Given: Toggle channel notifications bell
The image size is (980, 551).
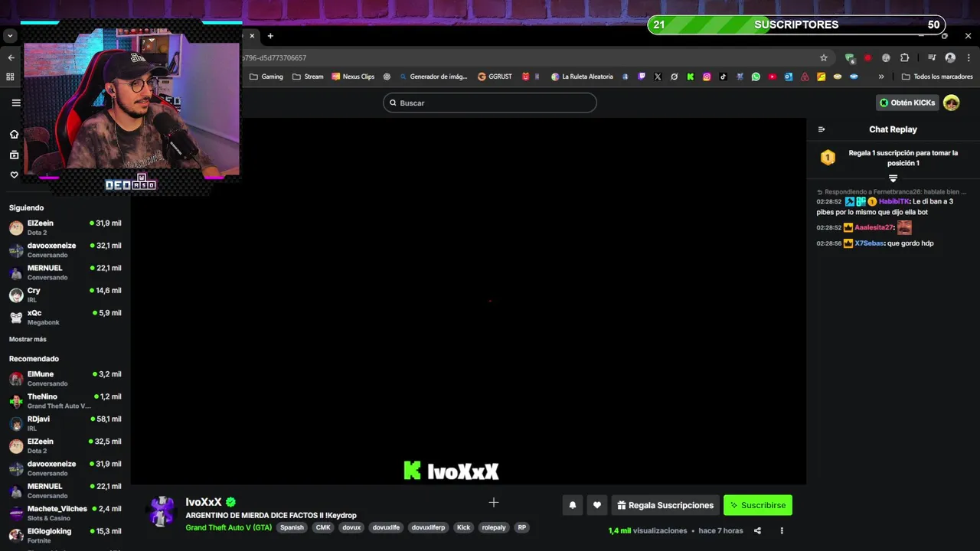Looking at the screenshot, I should 572,505.
